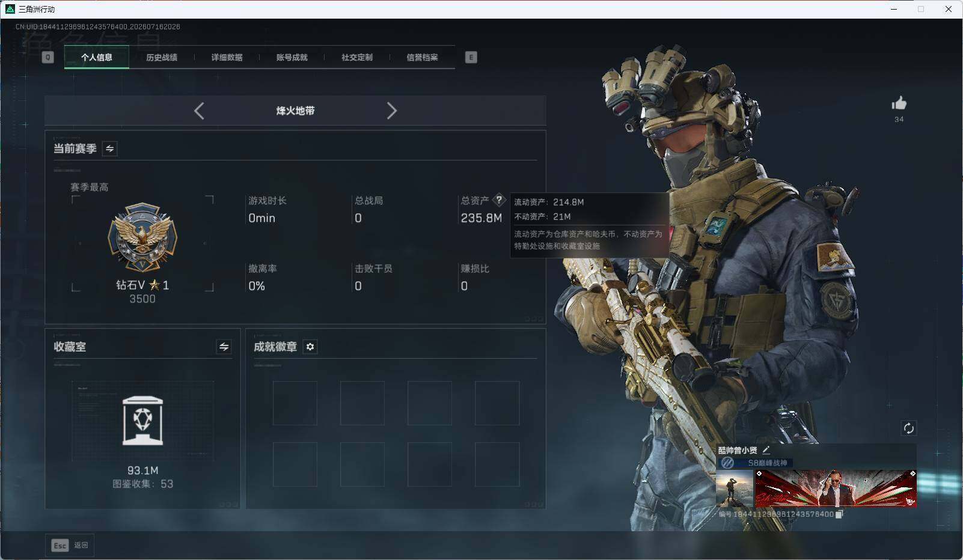Open the 信誉档案 tab

click(x=422, y=57)
